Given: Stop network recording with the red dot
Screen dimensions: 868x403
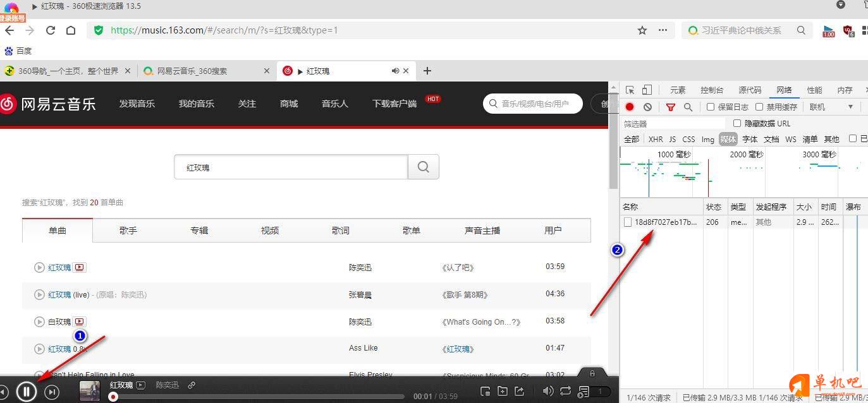Looking at the screenshot, I should coord(630,107).
